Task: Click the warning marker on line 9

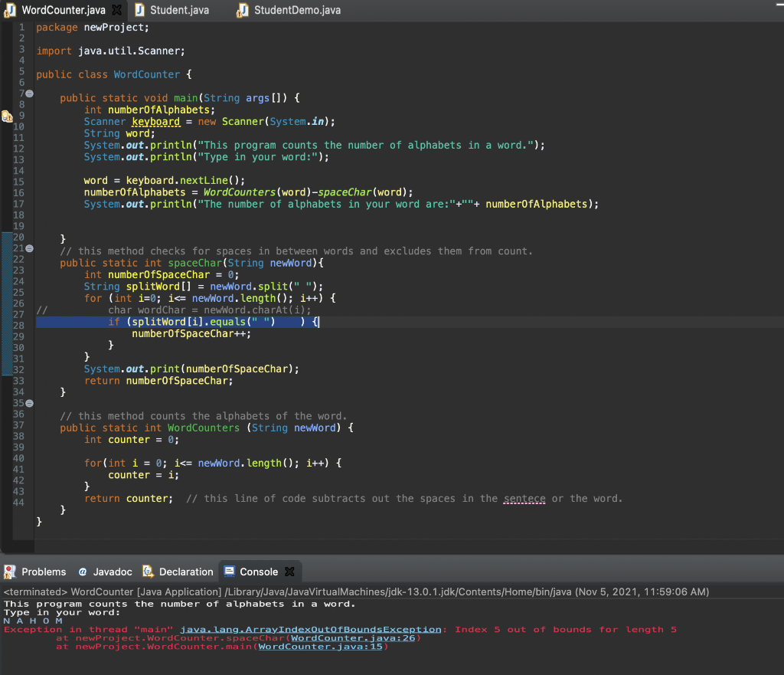Action: [8, 116]
